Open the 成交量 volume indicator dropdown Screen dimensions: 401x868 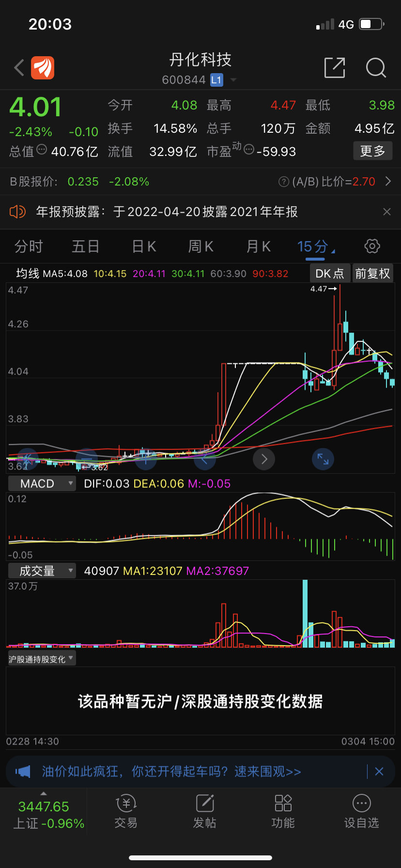[42, 571]
